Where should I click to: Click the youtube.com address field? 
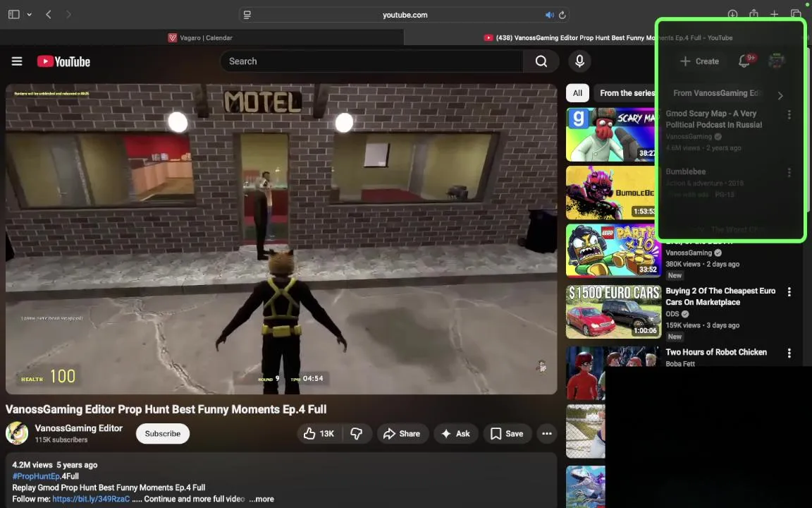click(x=405, y=15)
